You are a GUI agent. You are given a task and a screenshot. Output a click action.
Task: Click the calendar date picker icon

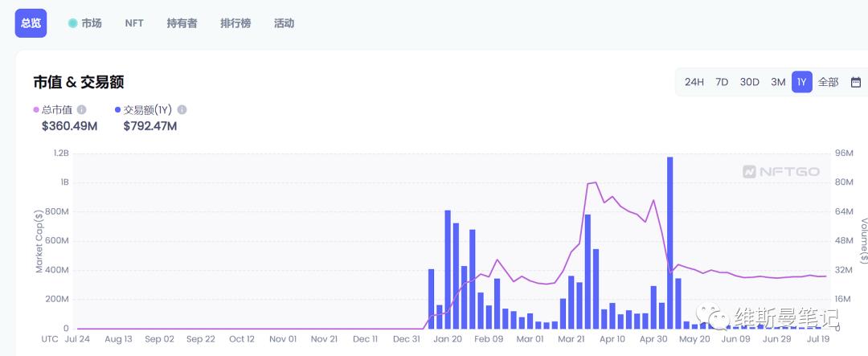(x=855, y=82)
